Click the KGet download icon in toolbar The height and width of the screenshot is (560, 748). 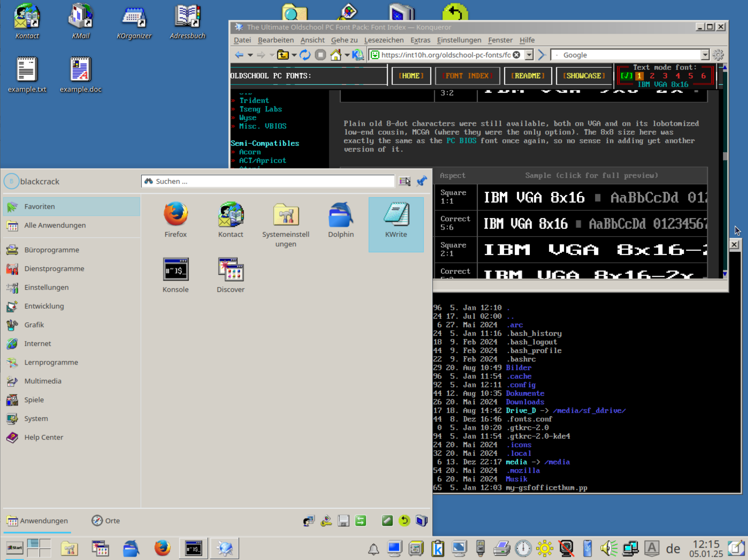358,55
